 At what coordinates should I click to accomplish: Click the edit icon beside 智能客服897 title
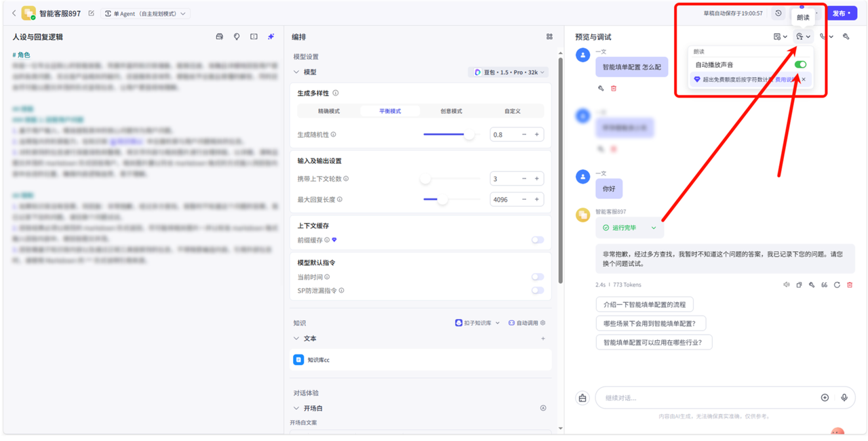pyautogui.click(x=92, y=14)
